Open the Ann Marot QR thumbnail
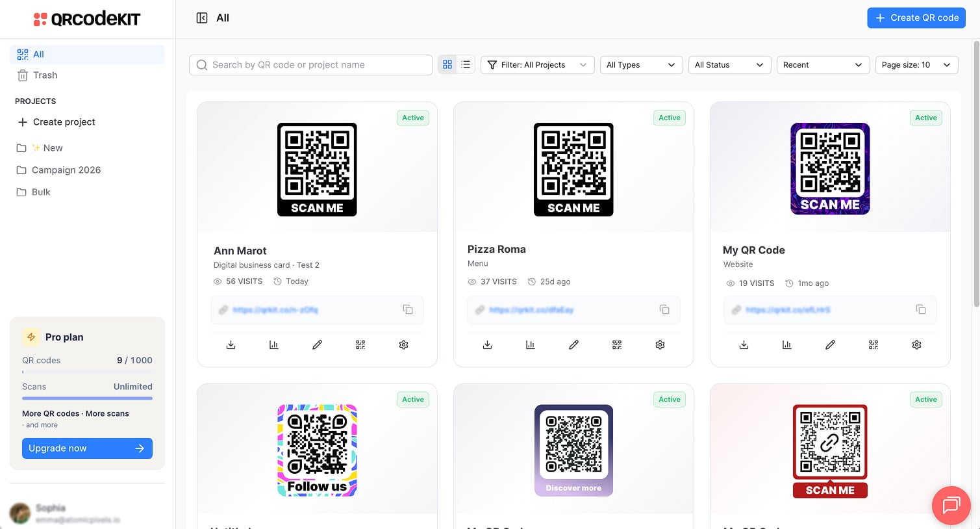This screenshot has width=980, height=529. (317, 170)
